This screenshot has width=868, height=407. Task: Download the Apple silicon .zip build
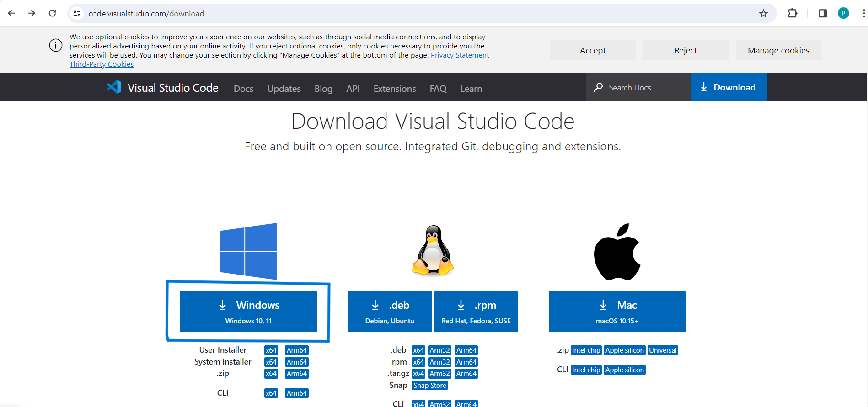pyautogui.click(x=624, y=350)
